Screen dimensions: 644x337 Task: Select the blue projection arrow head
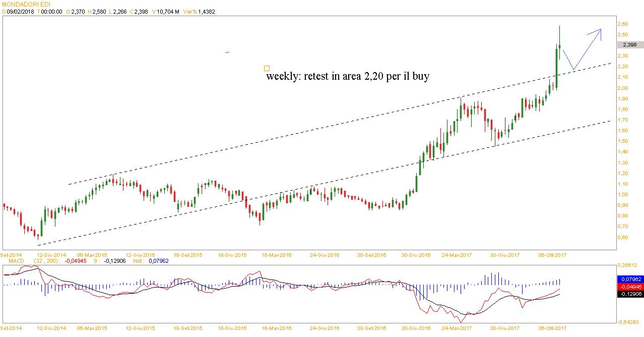(x=600, y=30)
